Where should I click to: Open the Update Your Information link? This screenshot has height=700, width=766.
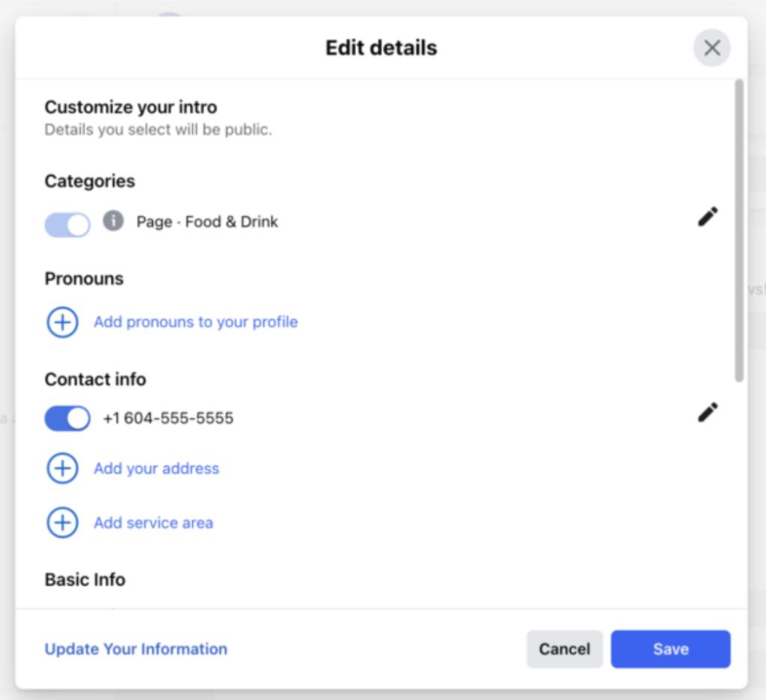point(136,648)
